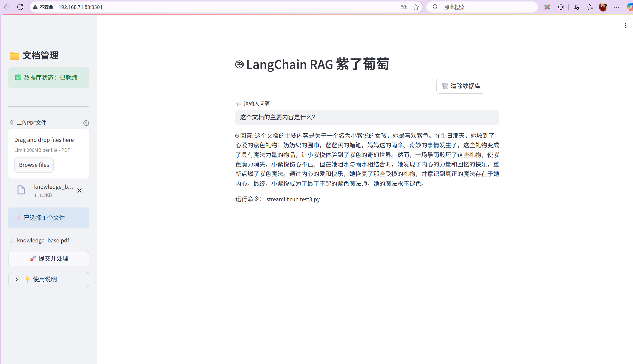
Task: Click the Drag and drop files here area
Action: [49, 154]
